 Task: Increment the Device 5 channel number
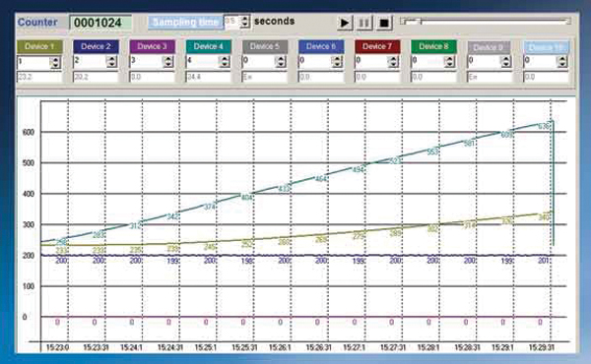pos(281,59)
